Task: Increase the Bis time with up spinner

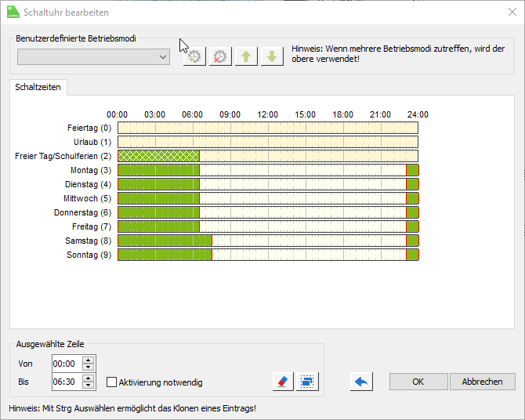Action: tap(88, 378)
